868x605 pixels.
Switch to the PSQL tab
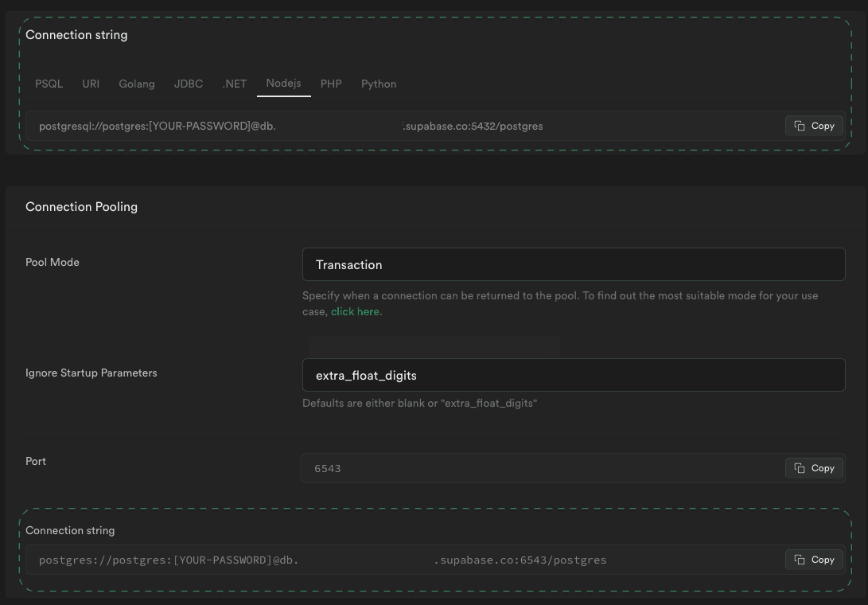[x=49, y=84]
